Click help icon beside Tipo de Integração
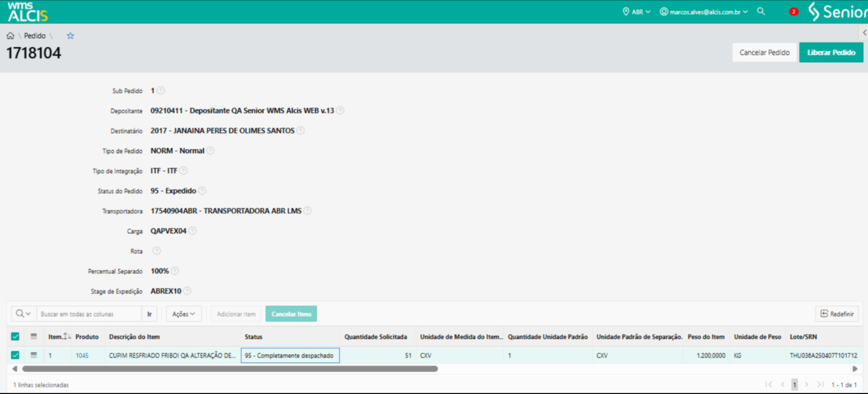This screenshot has height=394, width=868. 183,170
